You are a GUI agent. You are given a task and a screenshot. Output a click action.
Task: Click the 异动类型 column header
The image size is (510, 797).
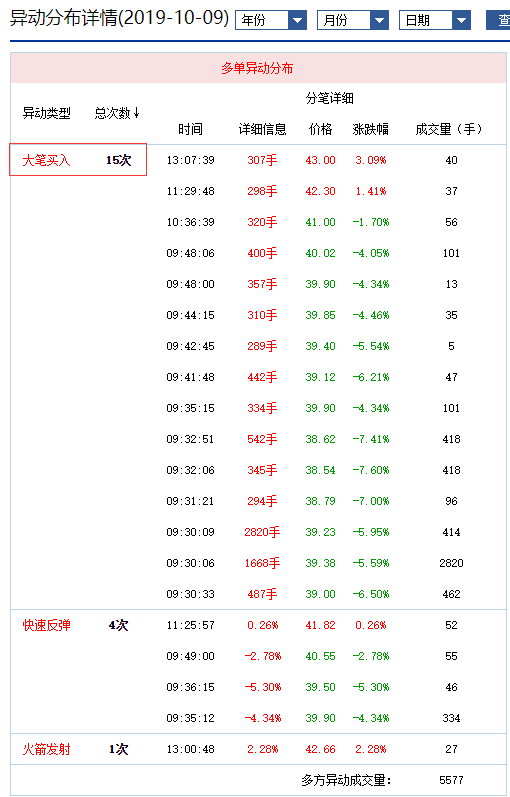[x=46, y=113]
